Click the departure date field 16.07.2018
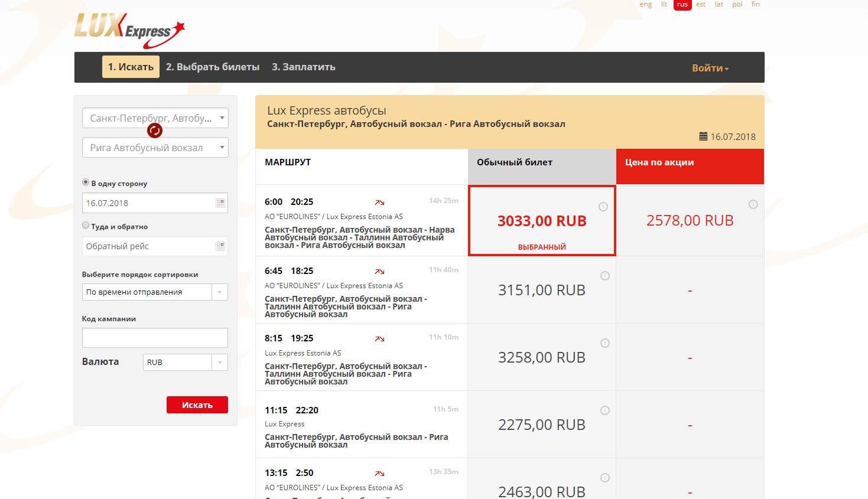The height and width of the screenshot is (499, 868). coord(155,203)
